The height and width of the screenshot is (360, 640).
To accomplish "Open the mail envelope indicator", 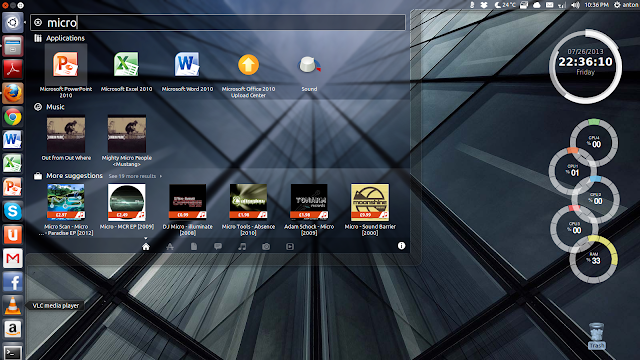I will [549, 5].
